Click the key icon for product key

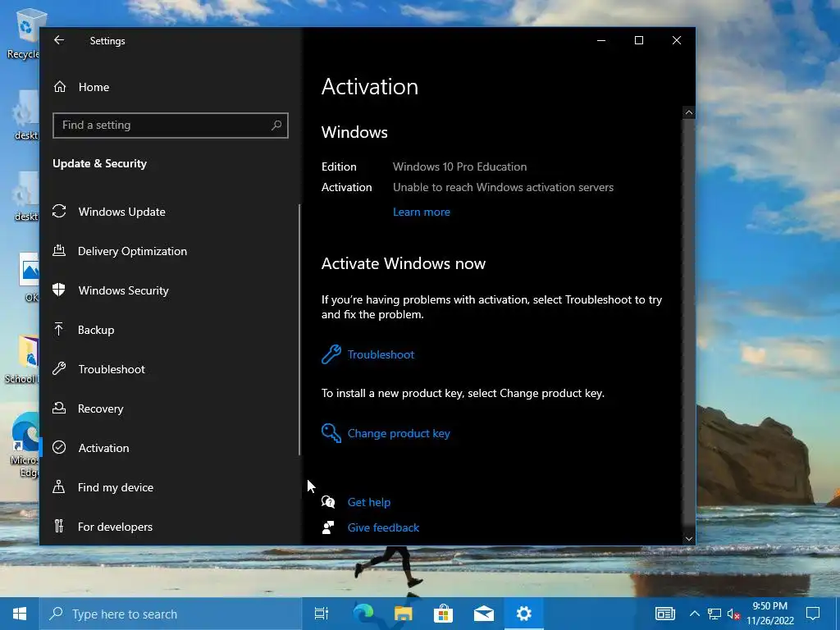[331, 433]
